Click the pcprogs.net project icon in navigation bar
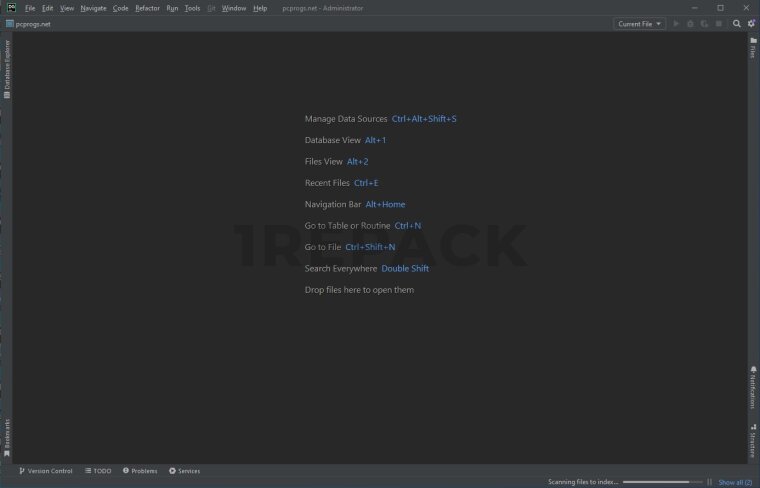760x488 pixels. click(x=9, y=24)
